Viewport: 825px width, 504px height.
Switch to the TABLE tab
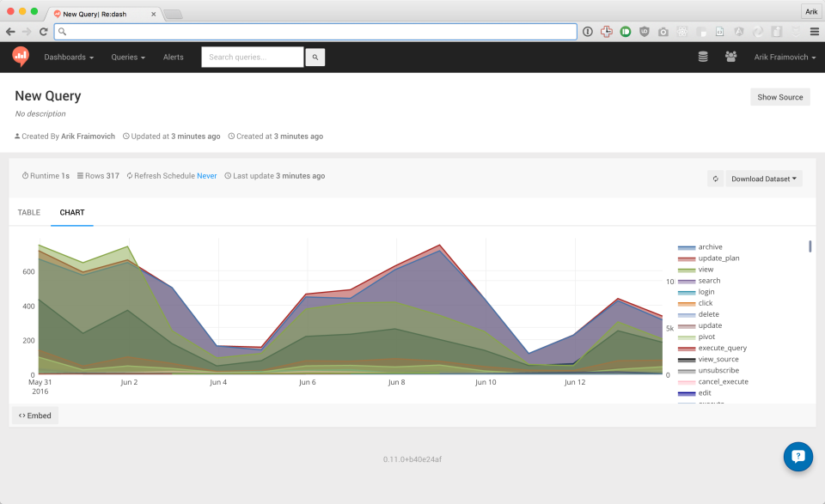28,212
